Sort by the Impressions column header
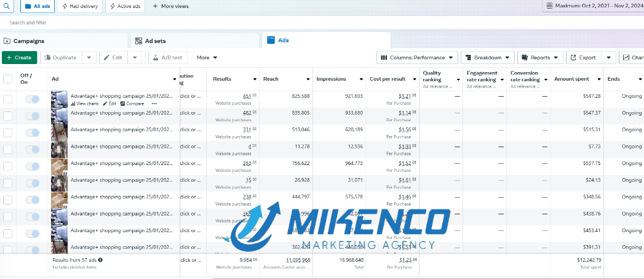644x279 pixels. click(331, 79)
